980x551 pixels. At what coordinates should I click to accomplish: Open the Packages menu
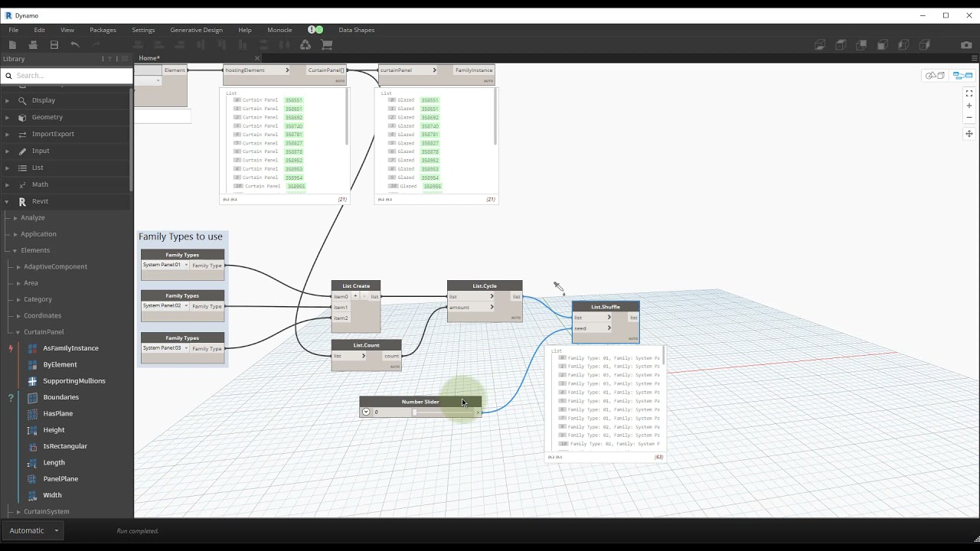(103, 30)
